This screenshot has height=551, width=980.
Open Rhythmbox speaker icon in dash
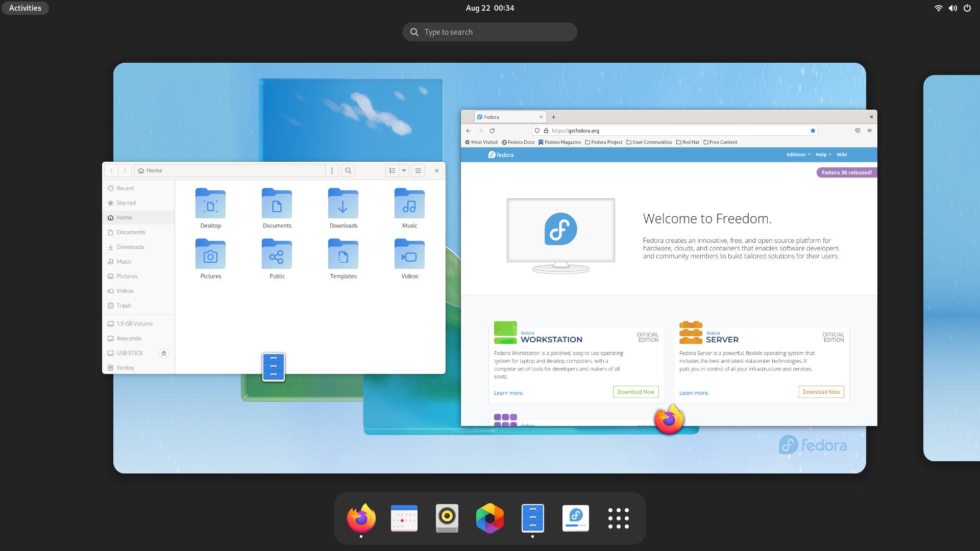click(x=447, y=518)
